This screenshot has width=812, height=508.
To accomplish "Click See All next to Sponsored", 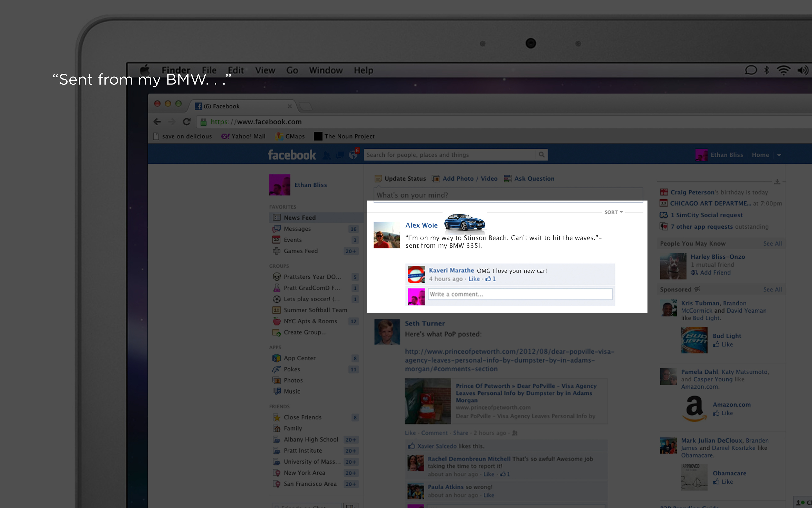I will 772,290.
